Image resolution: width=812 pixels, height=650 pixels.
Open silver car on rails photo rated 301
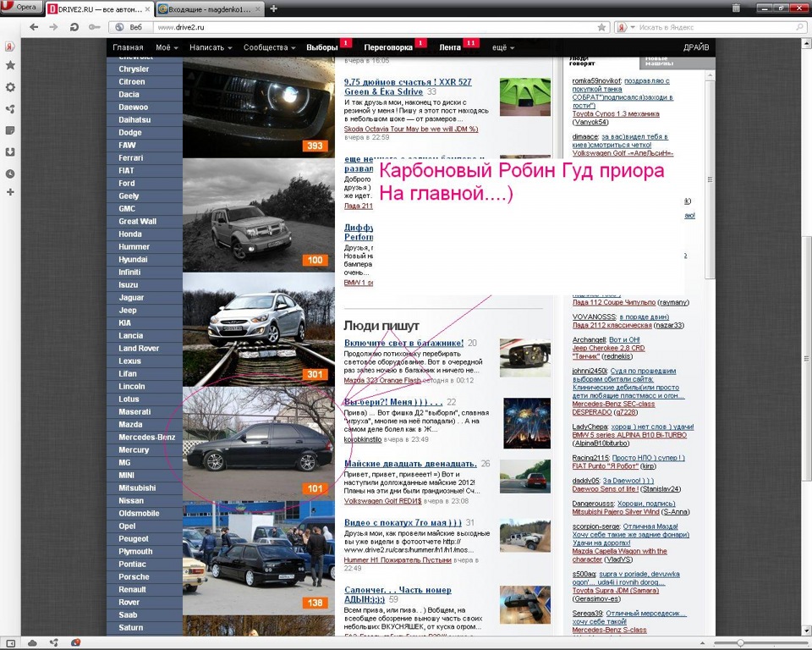(259, 329)
